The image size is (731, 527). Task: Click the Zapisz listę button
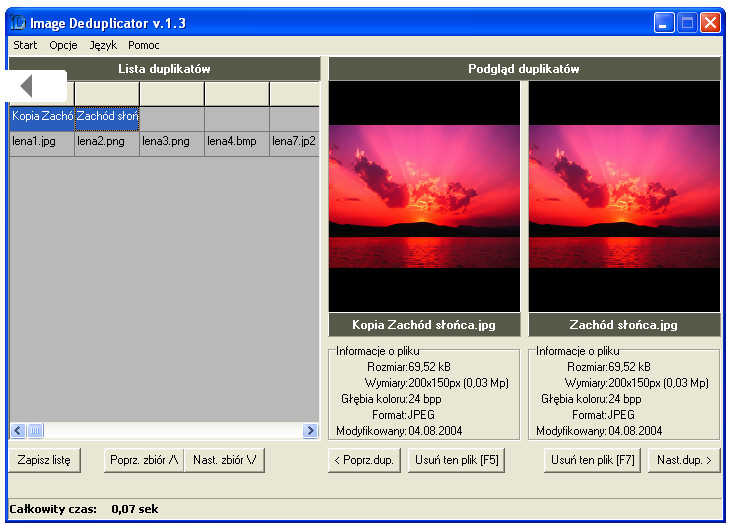coord(44,460)
